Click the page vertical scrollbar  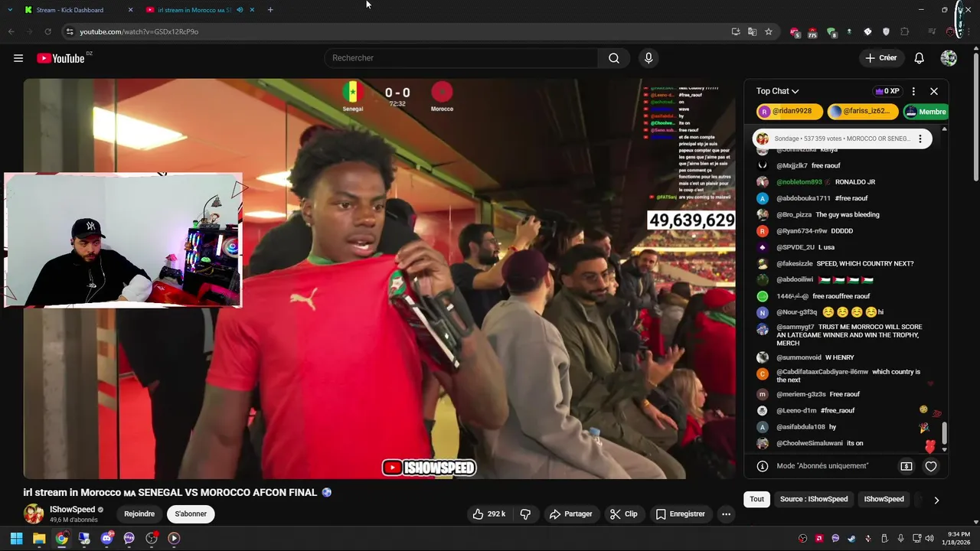coord(975,115)
